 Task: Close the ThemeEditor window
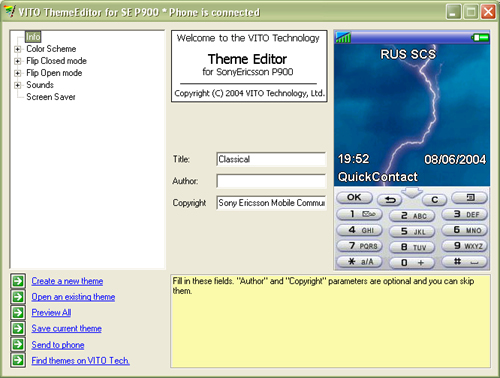[488, 12]
